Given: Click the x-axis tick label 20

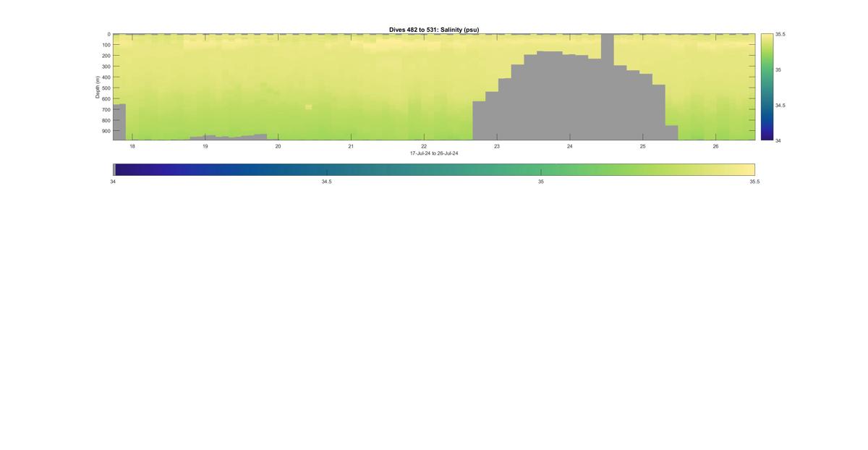Looking at the screenshot, I should point(278,146).
